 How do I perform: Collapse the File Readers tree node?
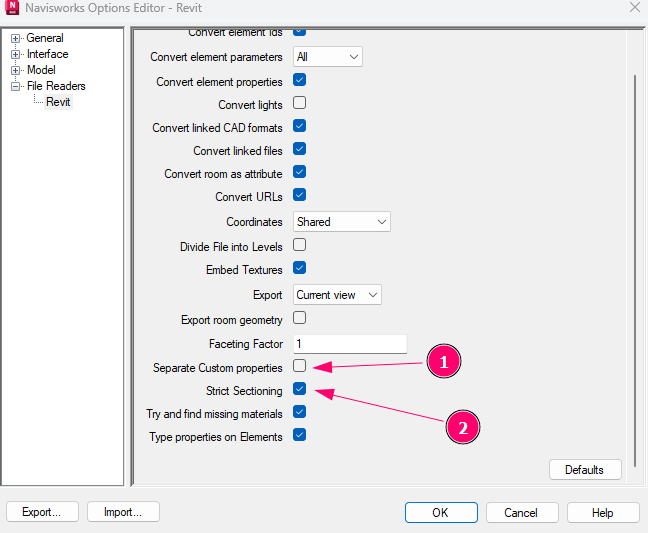(16, 86)
